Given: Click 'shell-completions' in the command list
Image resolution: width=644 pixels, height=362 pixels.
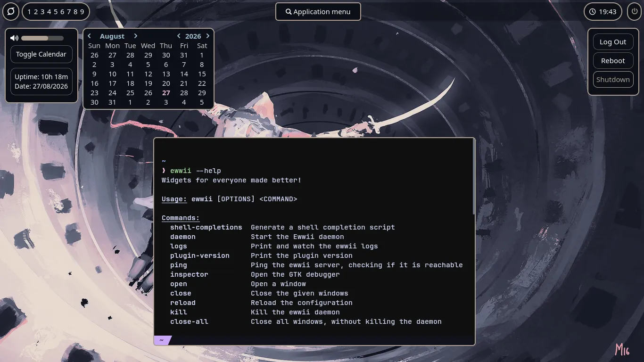Looking at the screenshot, I should coord(206,227).
